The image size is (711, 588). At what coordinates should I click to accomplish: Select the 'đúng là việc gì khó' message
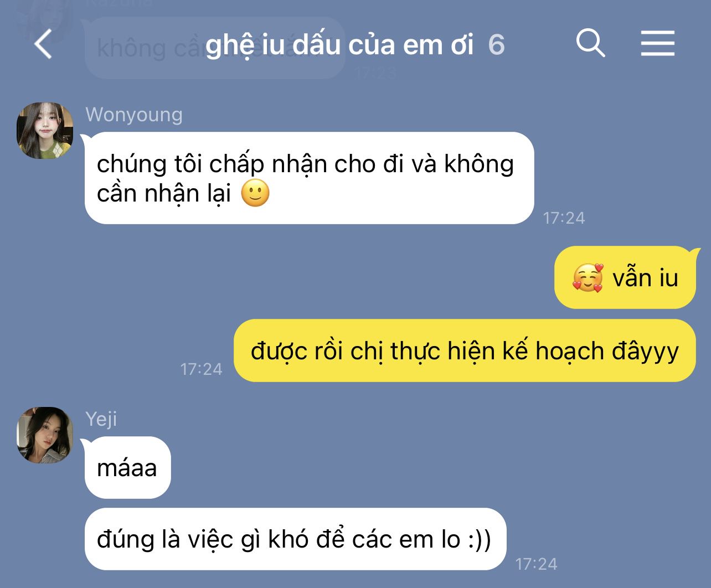click(x=295, y=539)
